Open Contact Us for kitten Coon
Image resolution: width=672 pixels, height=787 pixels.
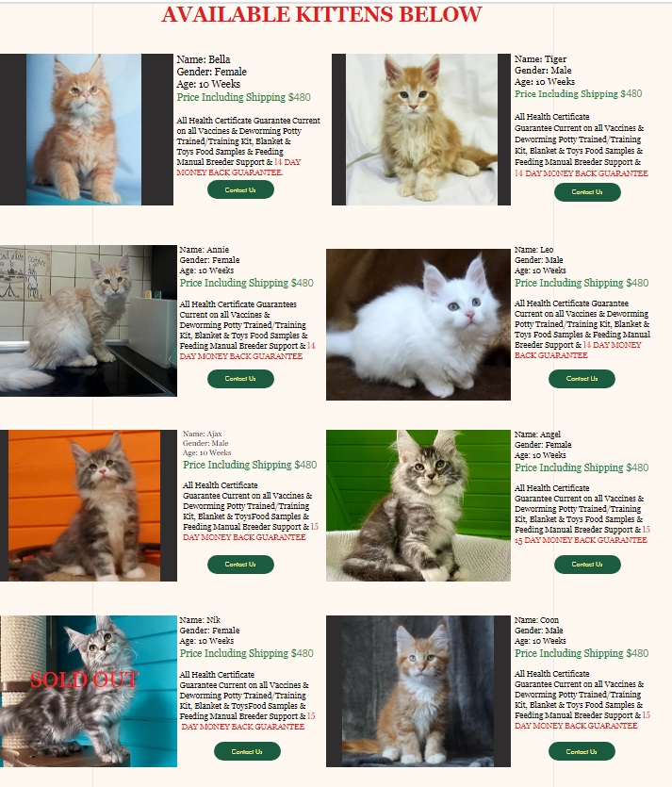(x=582, y=751)
